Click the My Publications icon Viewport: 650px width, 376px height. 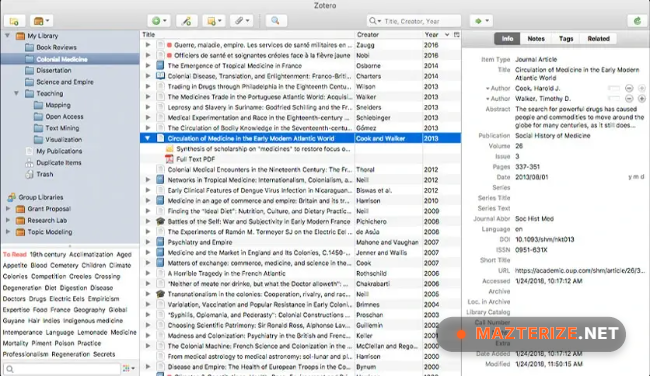[x=29, y=151]
